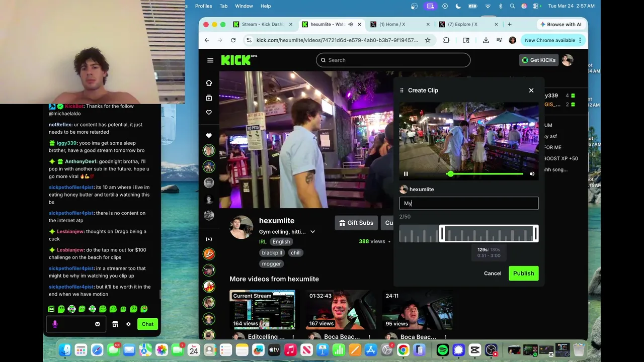This screenshot has height=362, width=644.
Task: Seek the clip preview progress bar
Action: [486, 174]
